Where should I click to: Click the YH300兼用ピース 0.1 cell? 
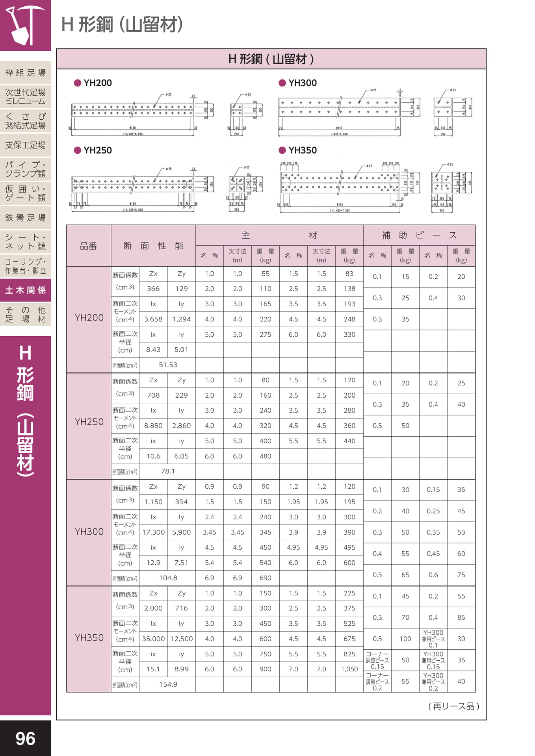[x=433, y=639]
